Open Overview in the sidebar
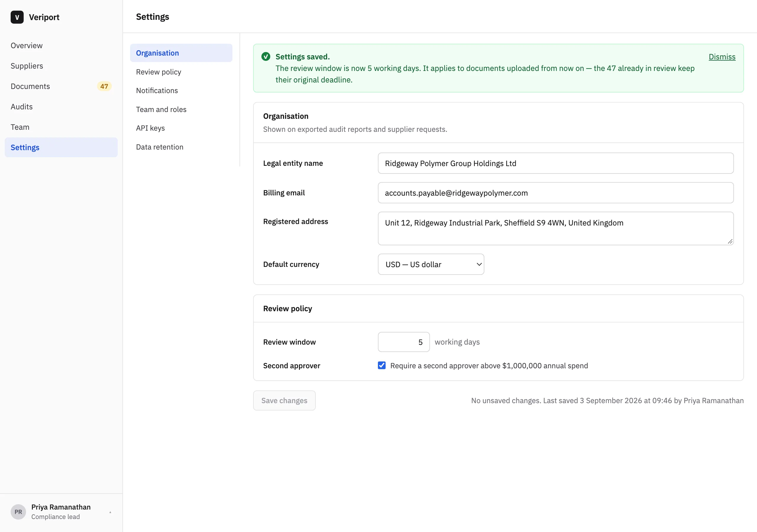The image size is (757, 532). pos(61,46)
